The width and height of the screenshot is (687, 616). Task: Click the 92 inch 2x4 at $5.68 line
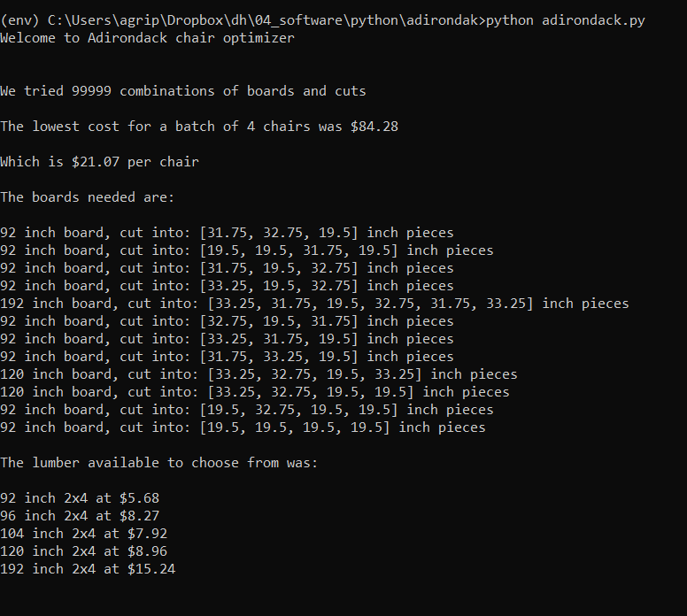click(80, 498)
